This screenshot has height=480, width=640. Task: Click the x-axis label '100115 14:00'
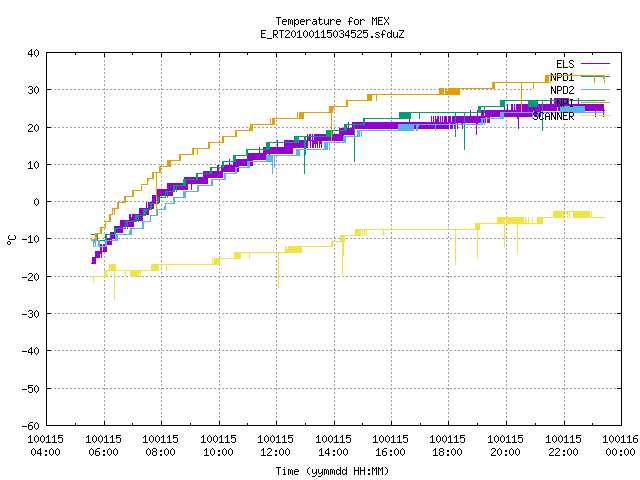(333, 446)
